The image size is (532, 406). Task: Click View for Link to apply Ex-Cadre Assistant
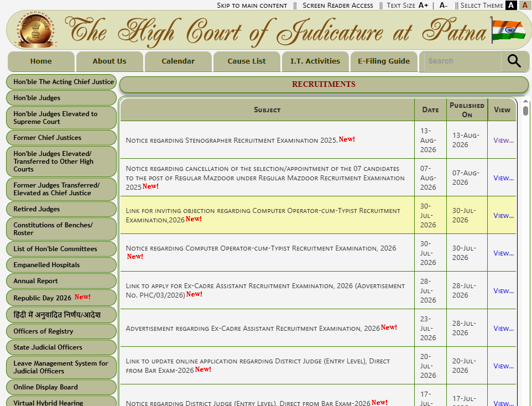pyautogui.click(x=503, y=291)
